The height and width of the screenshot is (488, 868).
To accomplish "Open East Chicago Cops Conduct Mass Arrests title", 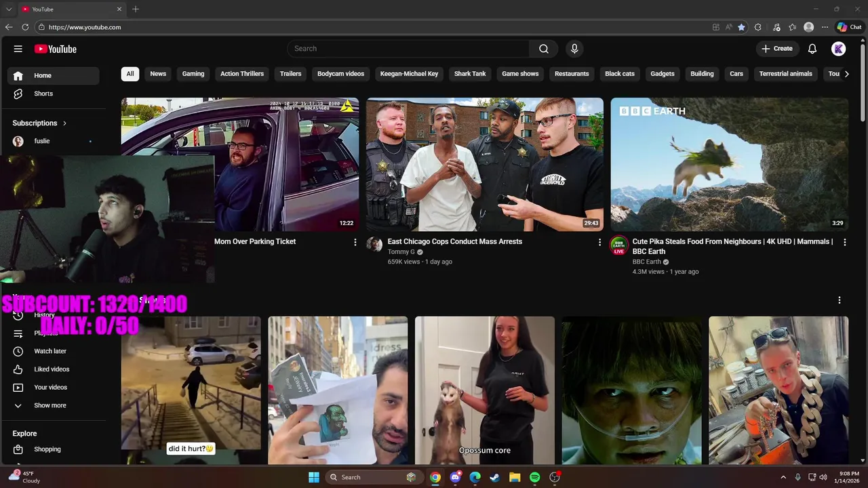I will pyautogui.click(x=455, y=241).
